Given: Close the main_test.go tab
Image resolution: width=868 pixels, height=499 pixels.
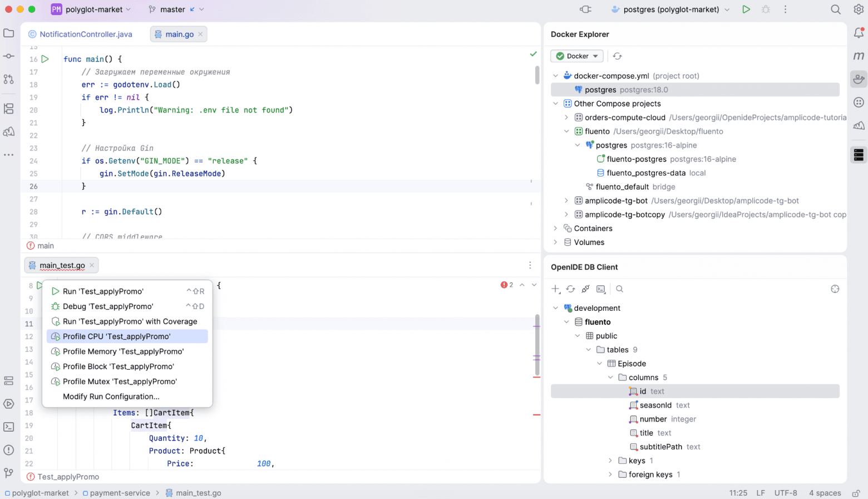Looking at the screenshot, I should tap(92, 265).
